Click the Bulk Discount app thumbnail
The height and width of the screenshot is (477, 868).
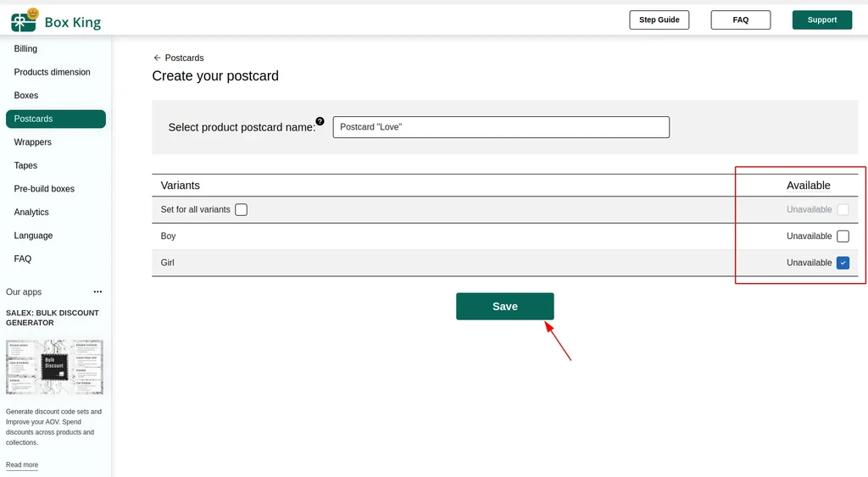click(x=54, y=367)
